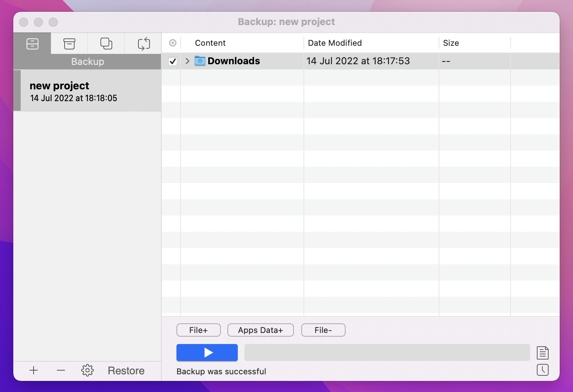This screenshot has height=392, width=573.
Task: Open the Clone mode icon
Action: point(106,43)
